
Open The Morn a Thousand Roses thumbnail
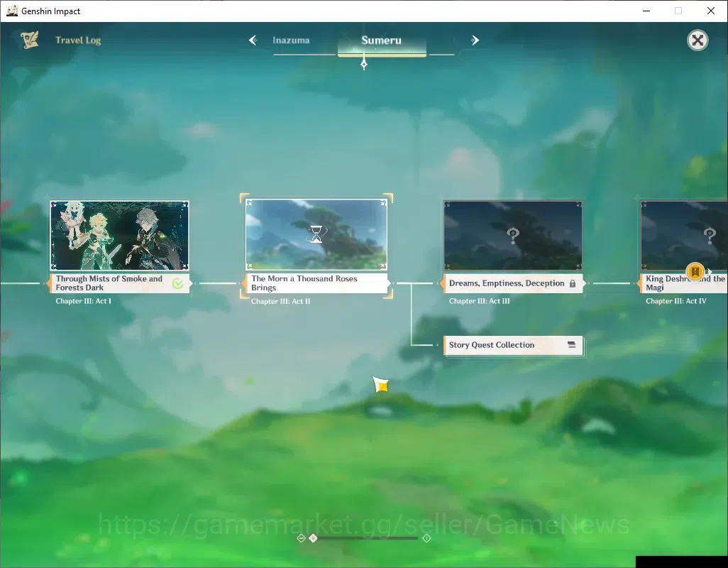click(316, 234)
